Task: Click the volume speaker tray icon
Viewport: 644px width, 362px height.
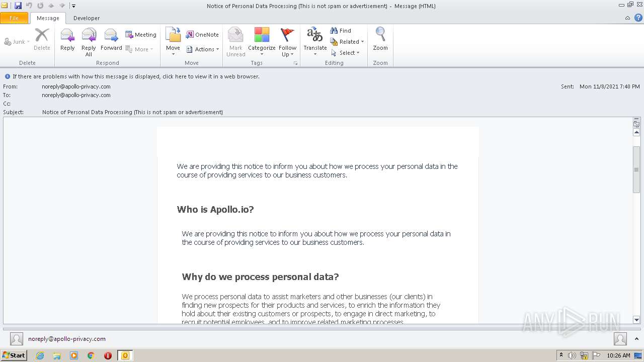Action: click(572, 355)
